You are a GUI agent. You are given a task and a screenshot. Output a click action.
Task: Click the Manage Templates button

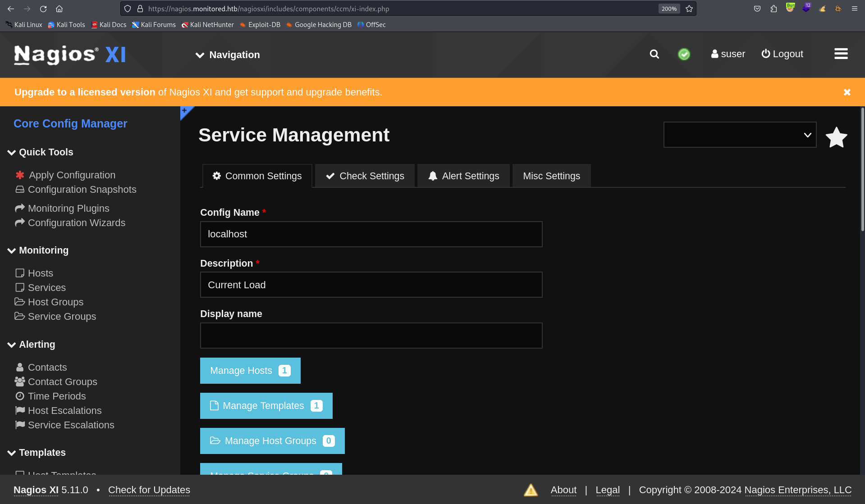(266, 406)
